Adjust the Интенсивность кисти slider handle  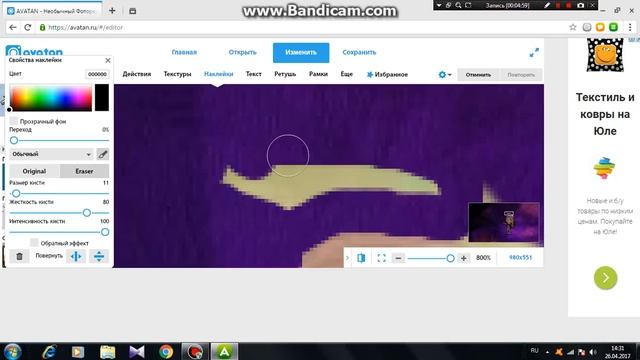point(105,232)
